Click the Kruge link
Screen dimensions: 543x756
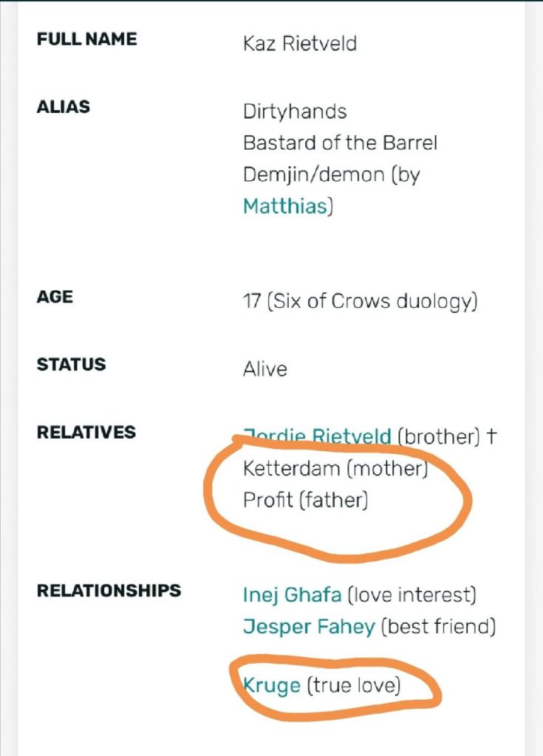click(272, 685)
